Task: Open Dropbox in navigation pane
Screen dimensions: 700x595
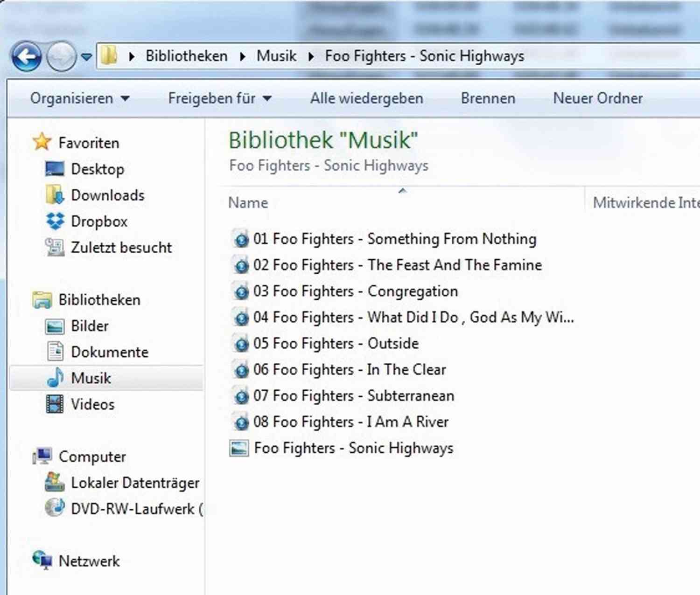Action: (99, 221)
